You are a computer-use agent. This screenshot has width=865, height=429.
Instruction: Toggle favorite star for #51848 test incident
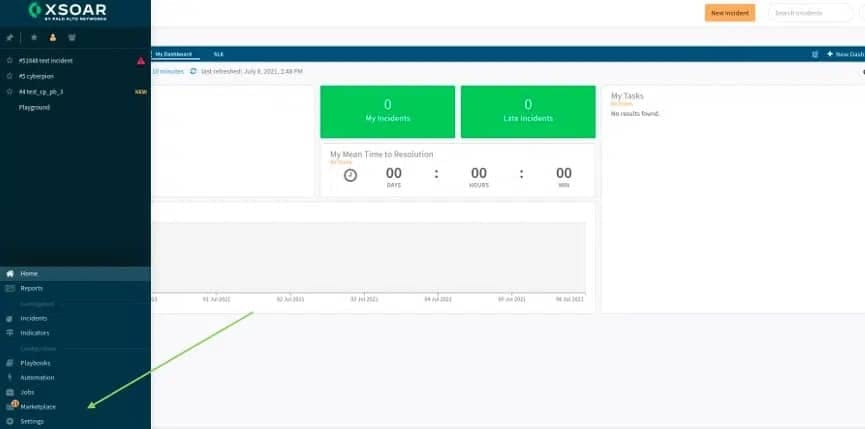10,61
